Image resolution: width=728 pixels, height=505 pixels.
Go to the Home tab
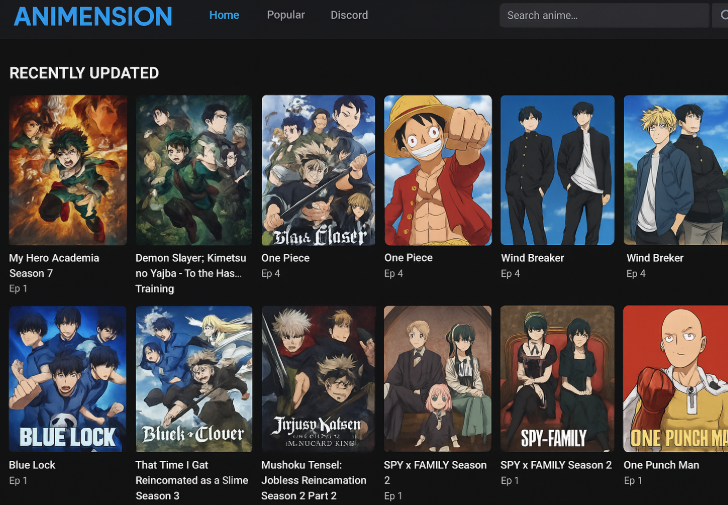pyautogui.click(x=224, y=15)
